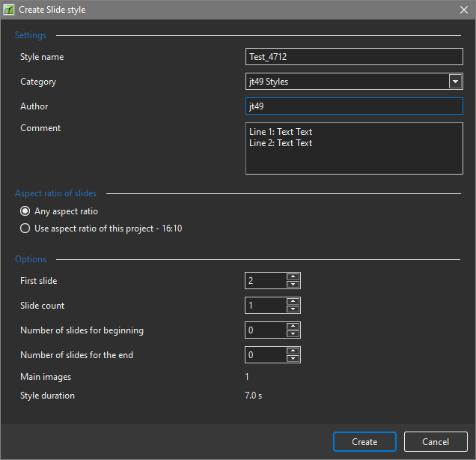Decrement Number of slides for beginning

tap(293, 334)
